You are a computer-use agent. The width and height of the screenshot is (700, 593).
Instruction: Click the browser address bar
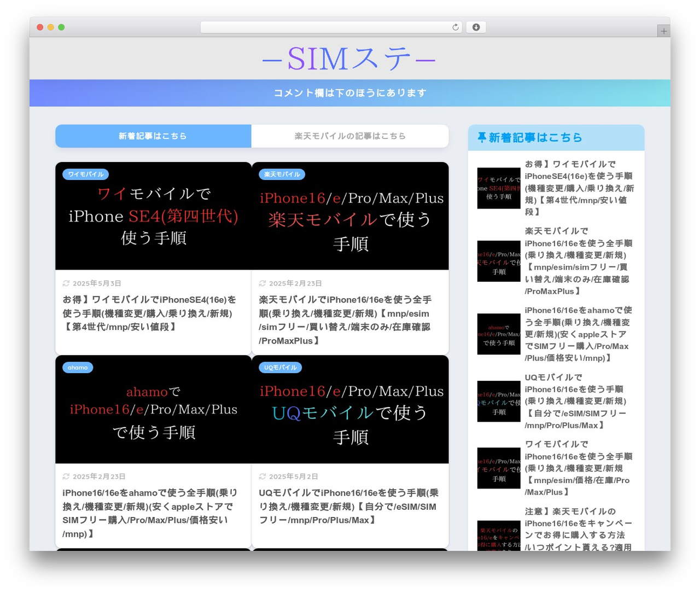pos(331,27)
